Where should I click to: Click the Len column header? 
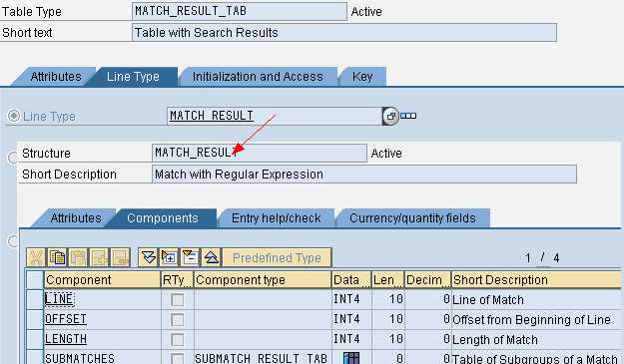tap(388, 280)
